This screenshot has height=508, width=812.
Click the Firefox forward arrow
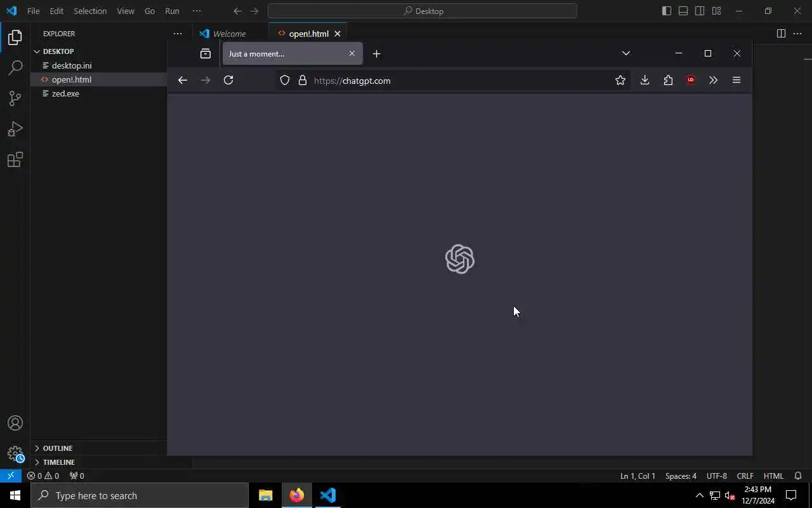click(205, 80)
